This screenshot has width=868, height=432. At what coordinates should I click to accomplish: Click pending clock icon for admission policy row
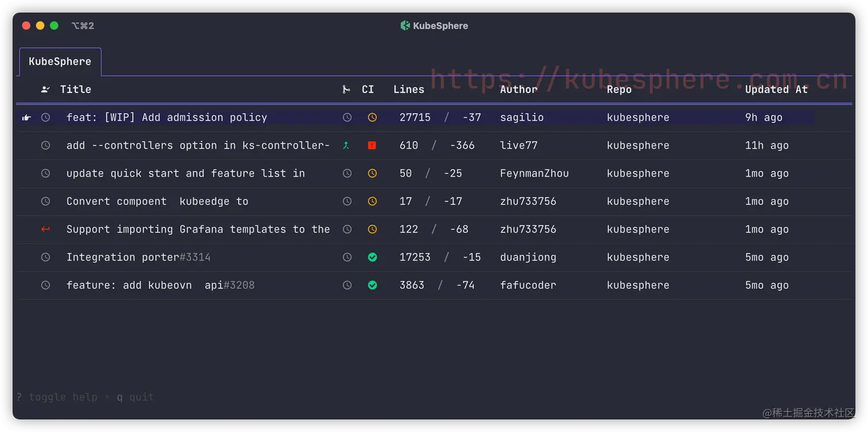46,117
